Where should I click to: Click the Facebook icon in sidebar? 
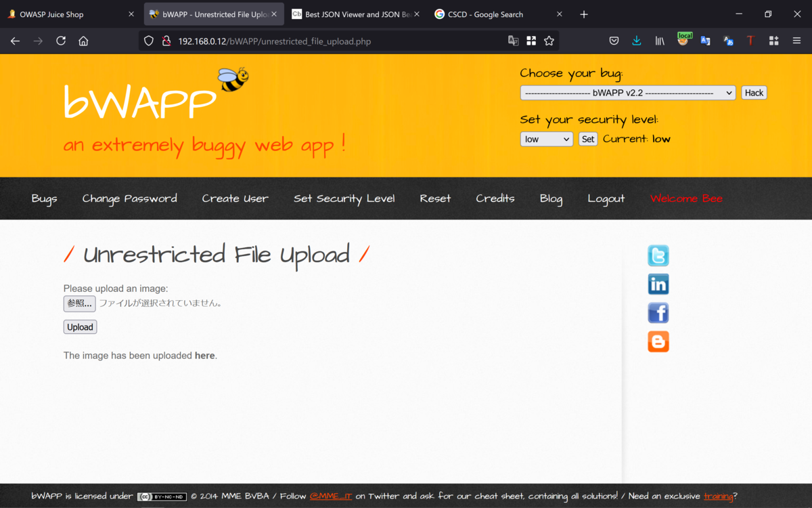pyautogui.click(x=658, y=313)
